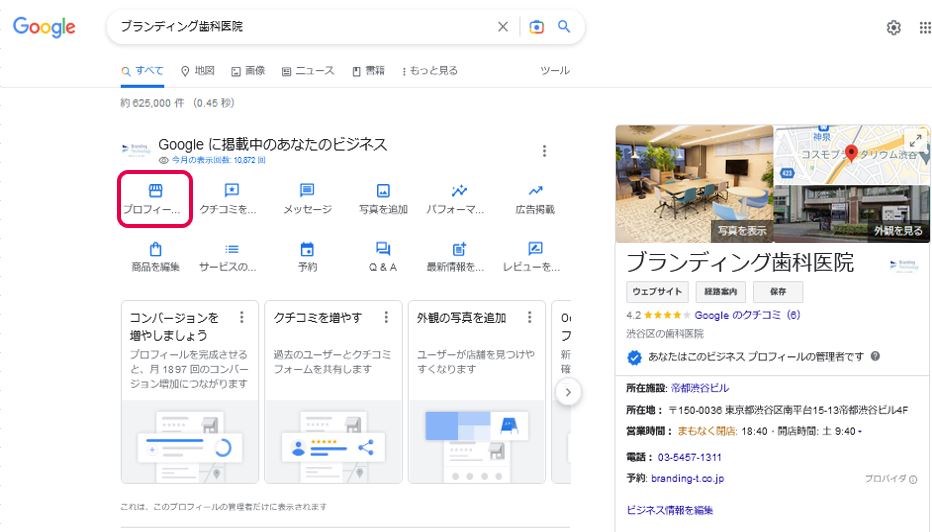Image resolution: width=932 pixels, height=532 pixels.
Task: Switch to the ニュース tab
Action: pos(308,71)
